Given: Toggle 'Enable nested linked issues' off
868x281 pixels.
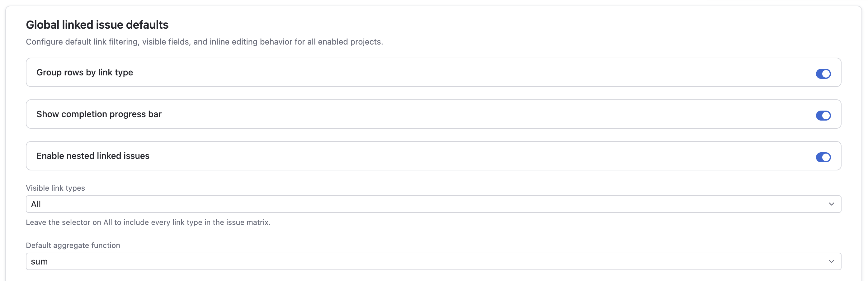Looking at the screenshot, I should coord(823,157).
